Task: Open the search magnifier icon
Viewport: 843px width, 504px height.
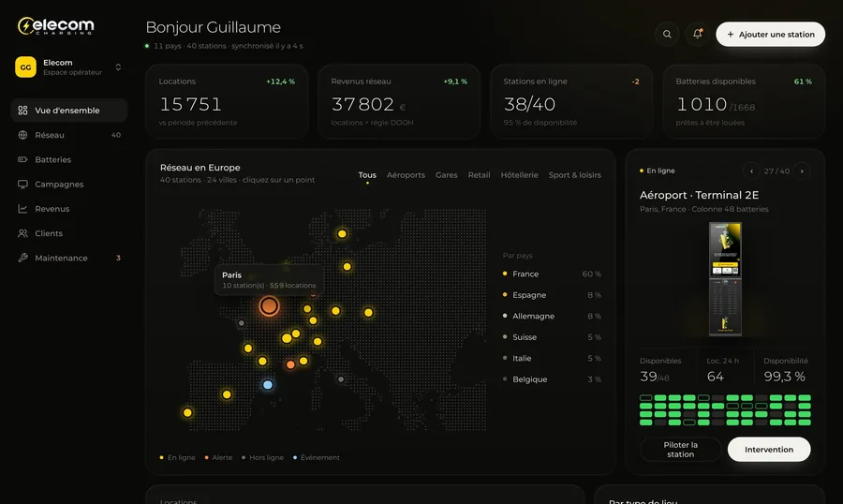Action: (x=667, y=34)
